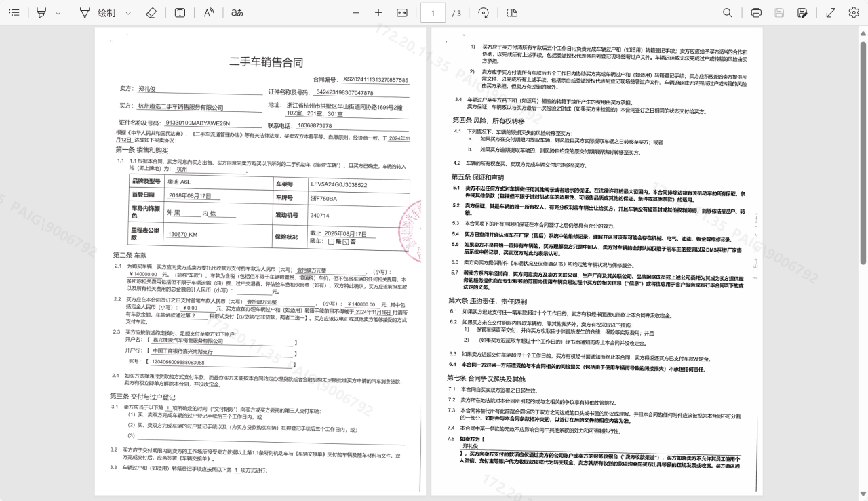This screenshot has height=501, width=868.
Task: Click the total page count / 3
Action: (x=456, y=13)
